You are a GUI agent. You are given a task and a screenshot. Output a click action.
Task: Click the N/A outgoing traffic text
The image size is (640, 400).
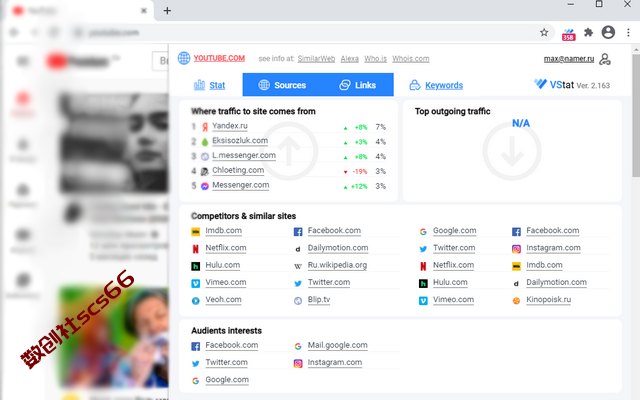coord(521,123)
